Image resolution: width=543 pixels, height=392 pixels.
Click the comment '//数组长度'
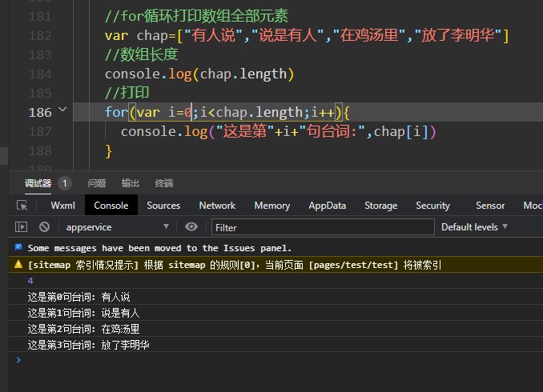tap(141, 54)
